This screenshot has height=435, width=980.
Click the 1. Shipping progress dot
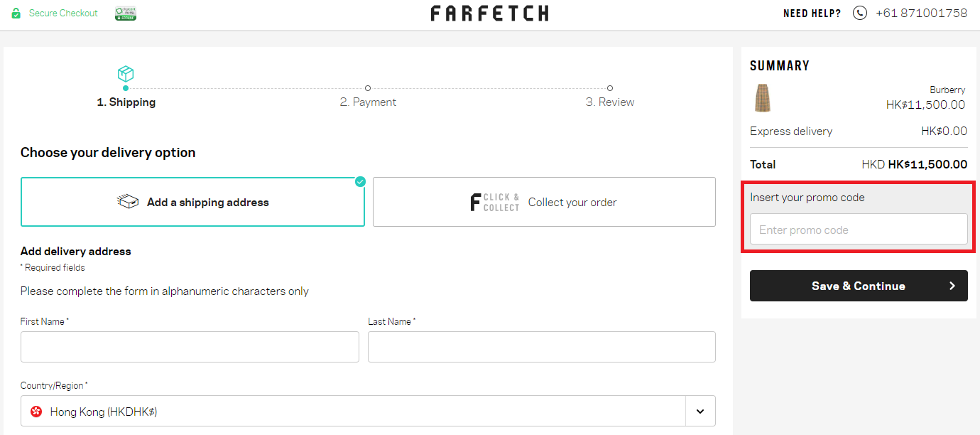[126, 88]
